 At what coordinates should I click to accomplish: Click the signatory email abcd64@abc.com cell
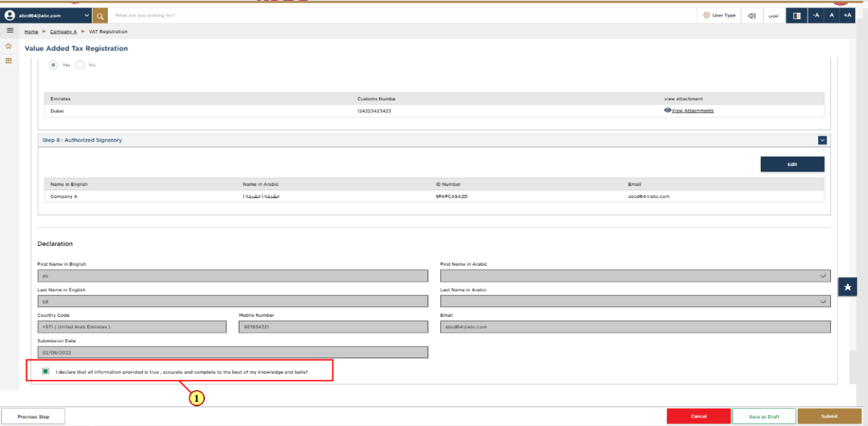pos(649,197)
